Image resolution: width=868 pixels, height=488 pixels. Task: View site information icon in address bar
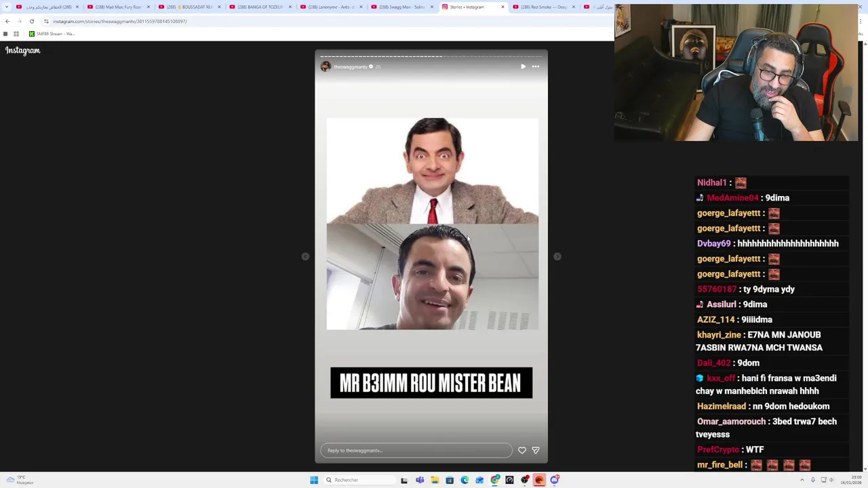pyautogui.click(x=46, y=21)
